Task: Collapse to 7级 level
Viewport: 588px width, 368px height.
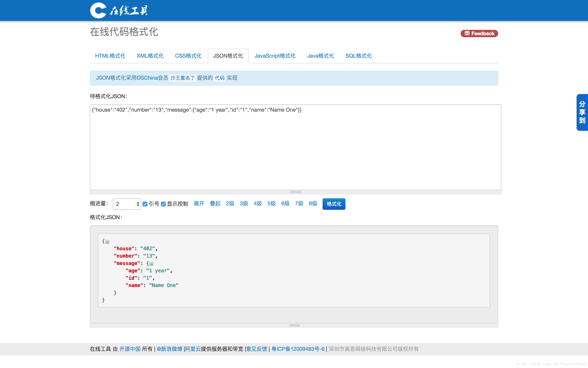Action: point(299,203)
